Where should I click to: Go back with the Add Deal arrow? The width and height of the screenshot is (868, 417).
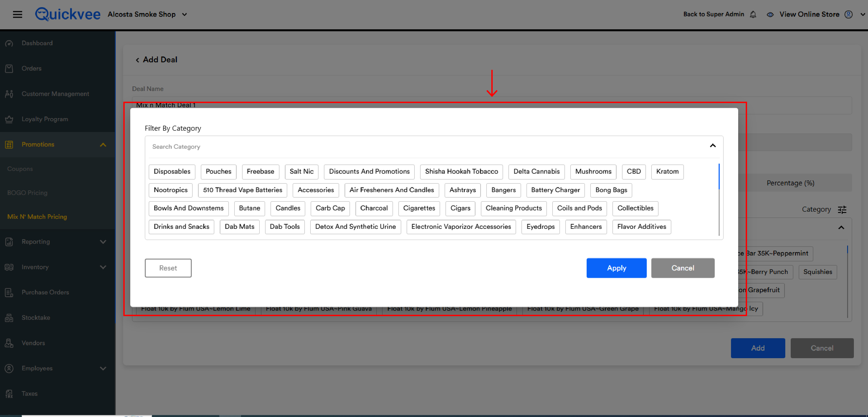pyautogui.click(x=137, y=60)
